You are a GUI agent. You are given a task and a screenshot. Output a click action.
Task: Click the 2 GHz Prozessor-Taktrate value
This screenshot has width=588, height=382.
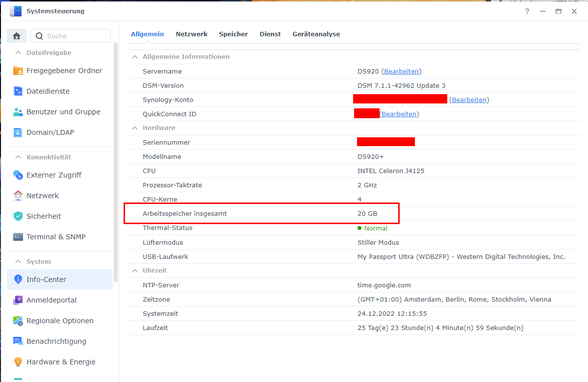click(367, 185)
